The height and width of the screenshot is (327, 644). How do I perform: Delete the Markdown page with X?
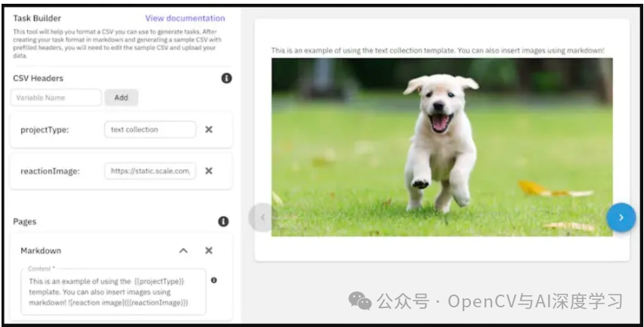[x=209, y=250]
